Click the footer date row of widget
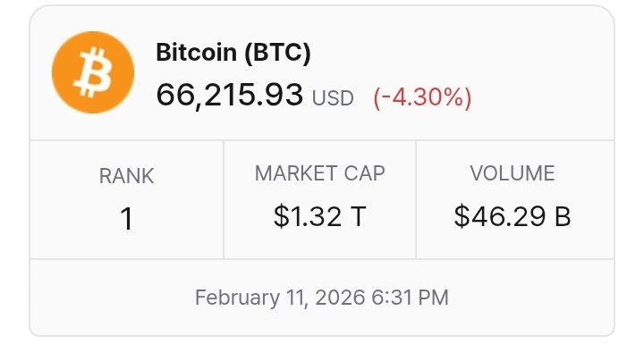The width and height of the screenshot is (644, 361). 322,298
